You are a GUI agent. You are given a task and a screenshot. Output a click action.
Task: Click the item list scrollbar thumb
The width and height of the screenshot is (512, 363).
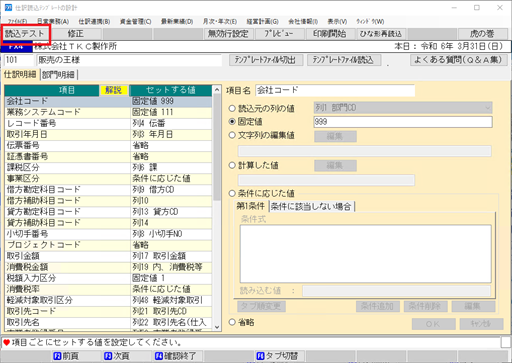click(217, 147)
